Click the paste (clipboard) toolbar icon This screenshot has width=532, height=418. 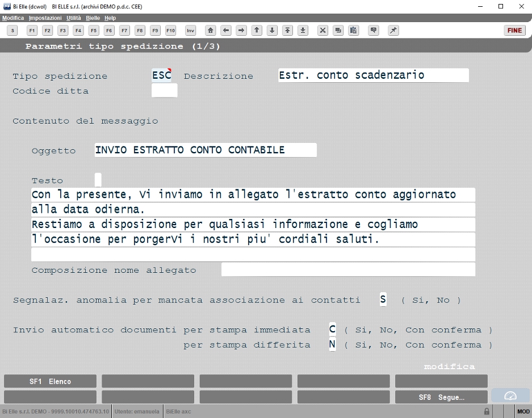click(354, 31)
